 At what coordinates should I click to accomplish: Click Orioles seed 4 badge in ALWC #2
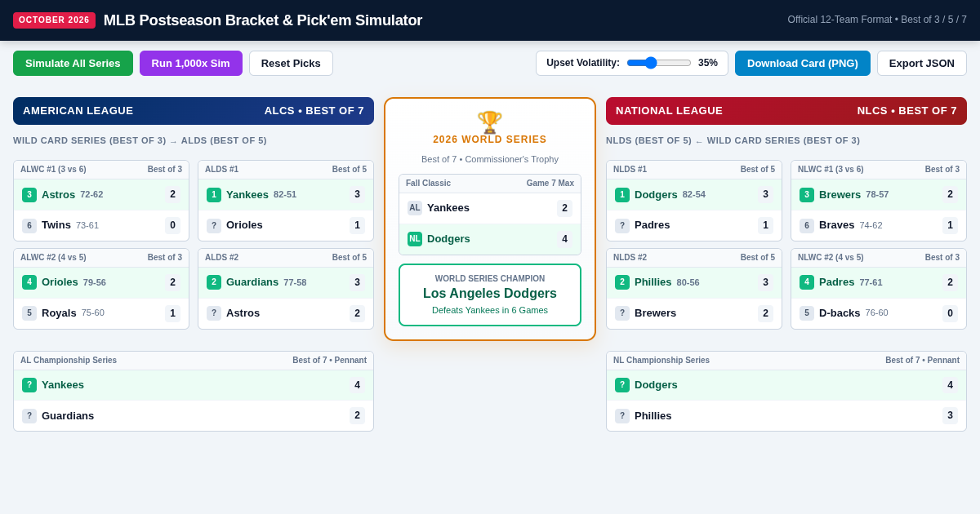tap(29, 282)
